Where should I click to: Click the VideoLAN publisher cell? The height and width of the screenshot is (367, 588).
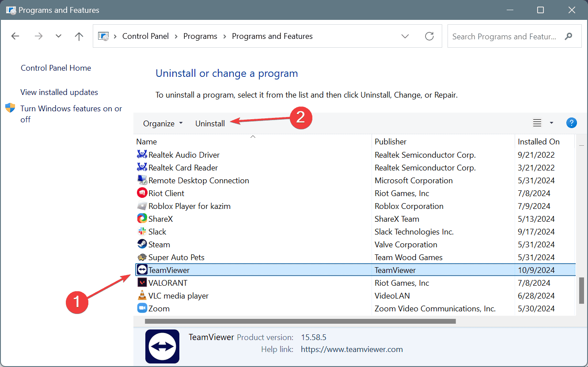pos(392,295)
